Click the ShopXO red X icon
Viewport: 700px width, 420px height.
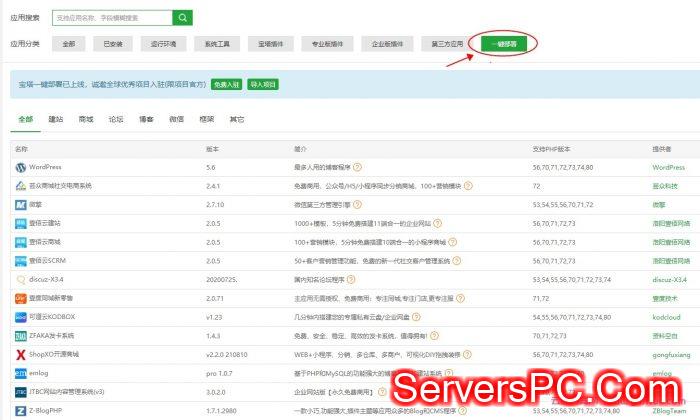click(20, 353)
